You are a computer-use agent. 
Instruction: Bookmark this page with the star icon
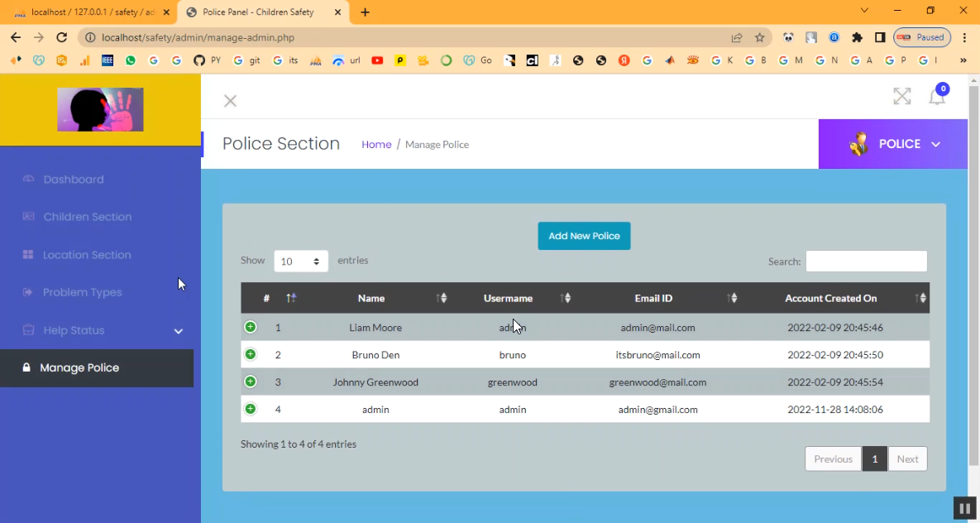pos(759,37)
